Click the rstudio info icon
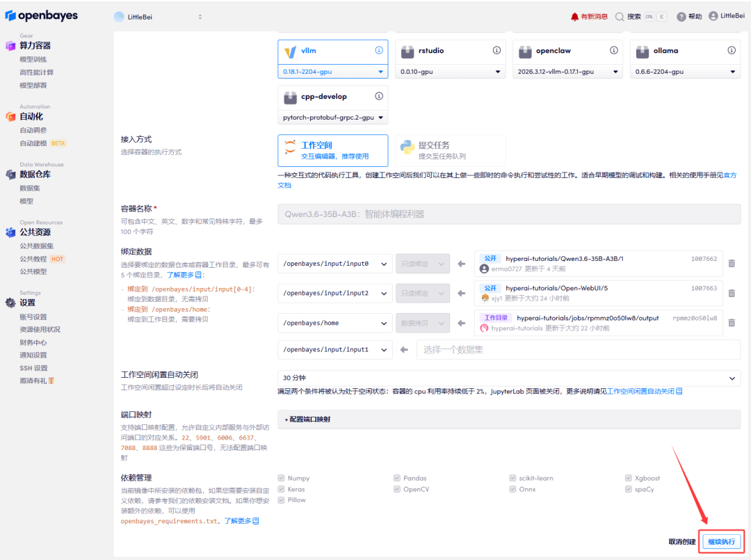Image resolution: width=751 pixels, height=560 pixels. [496, 50]
